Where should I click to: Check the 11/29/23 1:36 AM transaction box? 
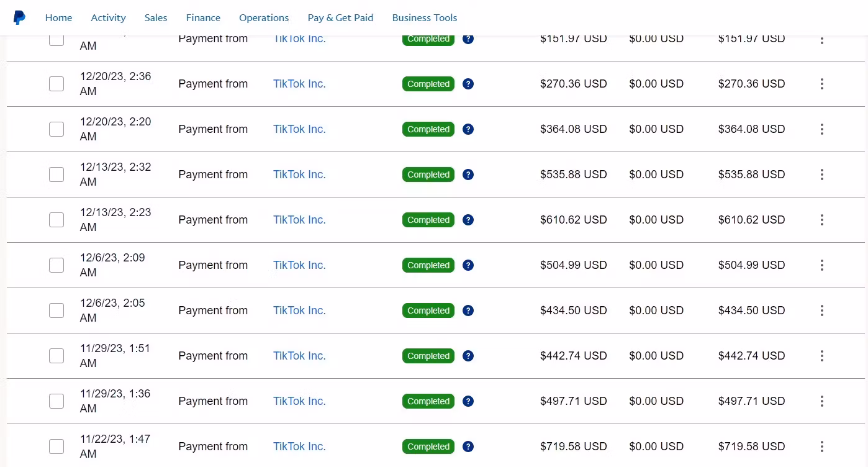click(57, 401)
